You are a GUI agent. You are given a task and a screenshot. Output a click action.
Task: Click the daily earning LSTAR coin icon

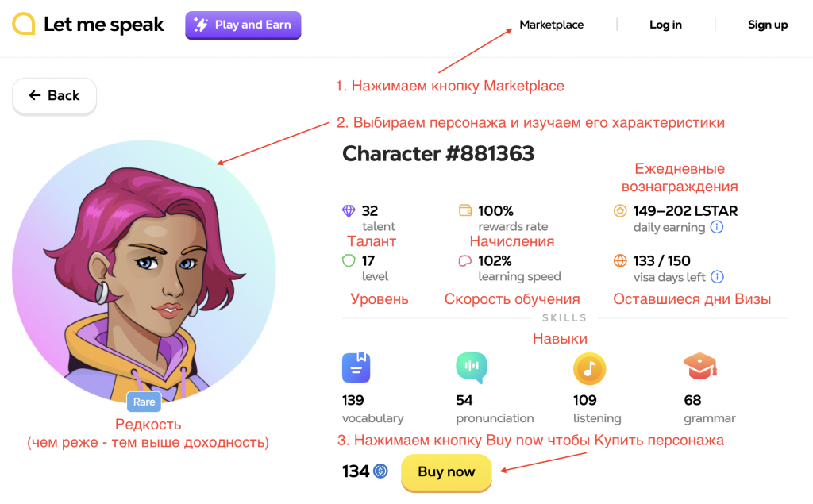coord(620,210)
